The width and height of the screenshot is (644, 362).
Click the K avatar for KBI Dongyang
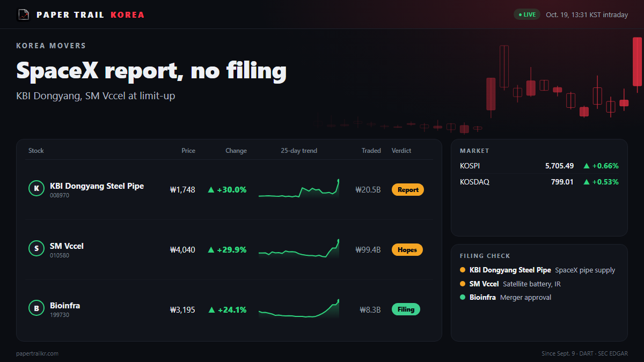(x=36, y=189)
